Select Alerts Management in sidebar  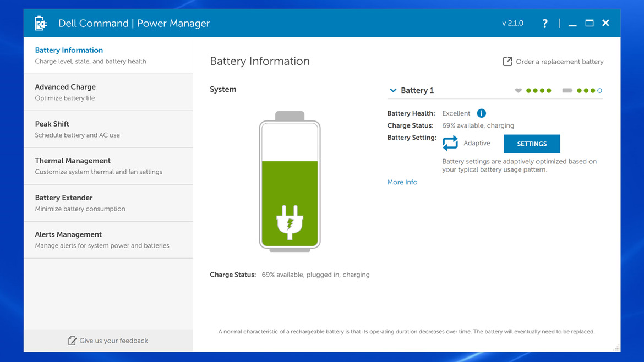[x=108, y=240]
